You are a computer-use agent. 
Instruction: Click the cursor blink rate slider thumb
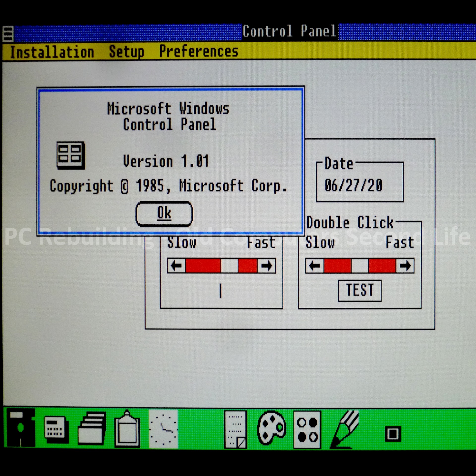[x=229, y=266]
